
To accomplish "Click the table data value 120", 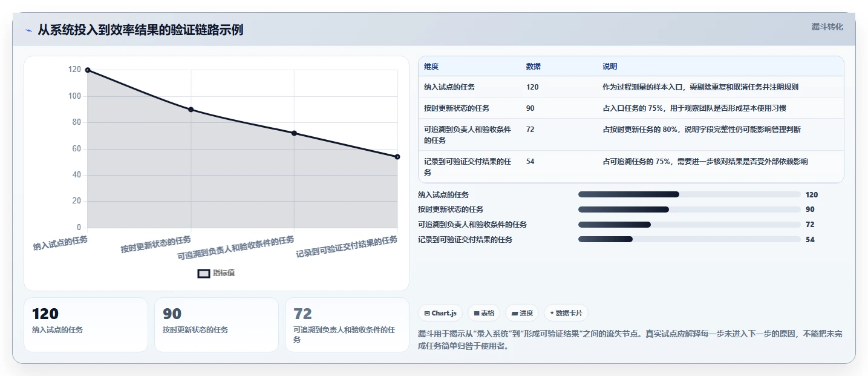I will [532, 87].
